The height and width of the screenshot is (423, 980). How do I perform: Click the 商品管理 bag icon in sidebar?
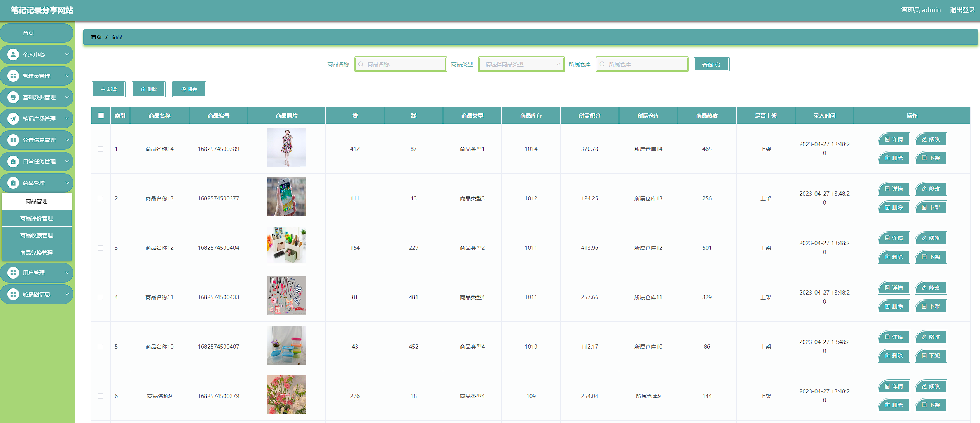click(x=13, y=183)
